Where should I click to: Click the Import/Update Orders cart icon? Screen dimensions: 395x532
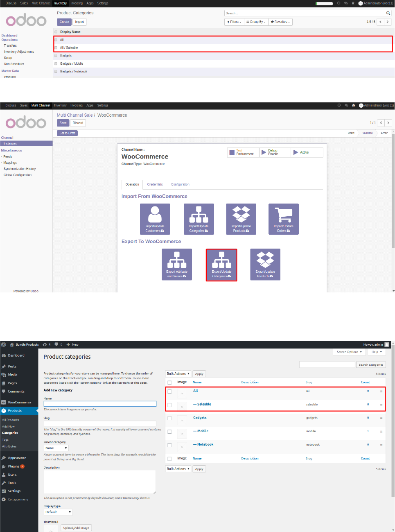tap(283, 219)
